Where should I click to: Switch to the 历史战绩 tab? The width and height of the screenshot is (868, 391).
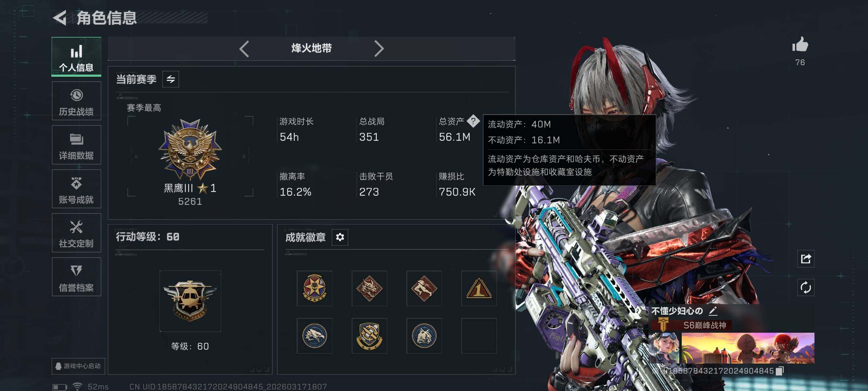(76, 101)
